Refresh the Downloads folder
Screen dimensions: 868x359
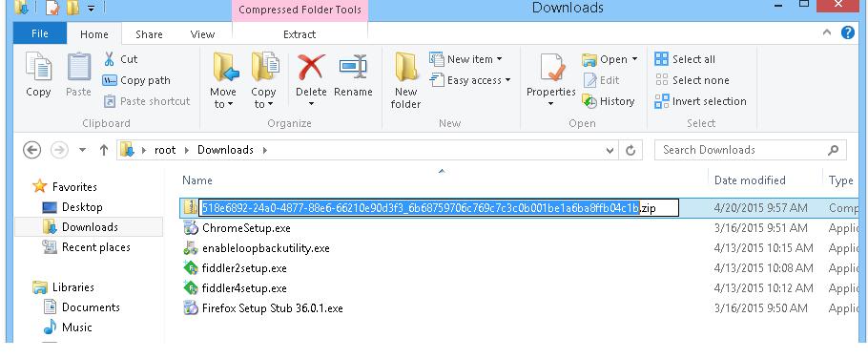pos(630,151)
